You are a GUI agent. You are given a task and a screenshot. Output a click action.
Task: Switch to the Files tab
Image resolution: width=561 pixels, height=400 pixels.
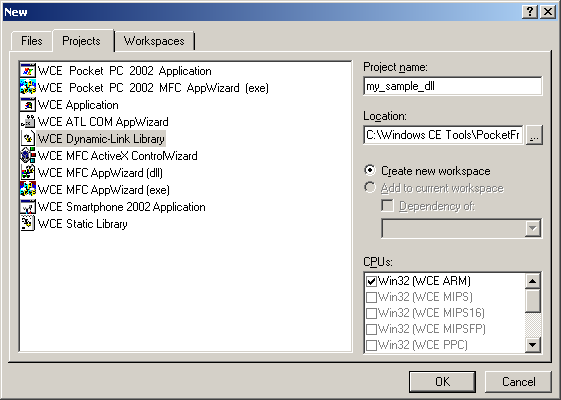point(31,41)
